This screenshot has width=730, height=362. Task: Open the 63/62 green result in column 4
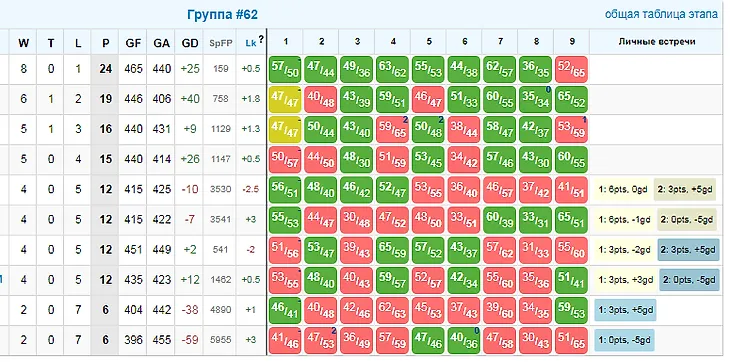coord(393,69)
